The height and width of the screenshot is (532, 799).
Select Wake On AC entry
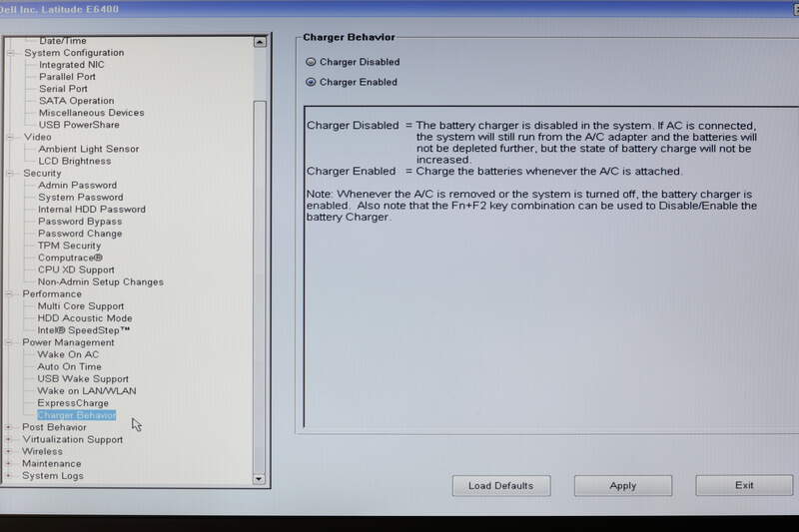click(x=68, y=355)
